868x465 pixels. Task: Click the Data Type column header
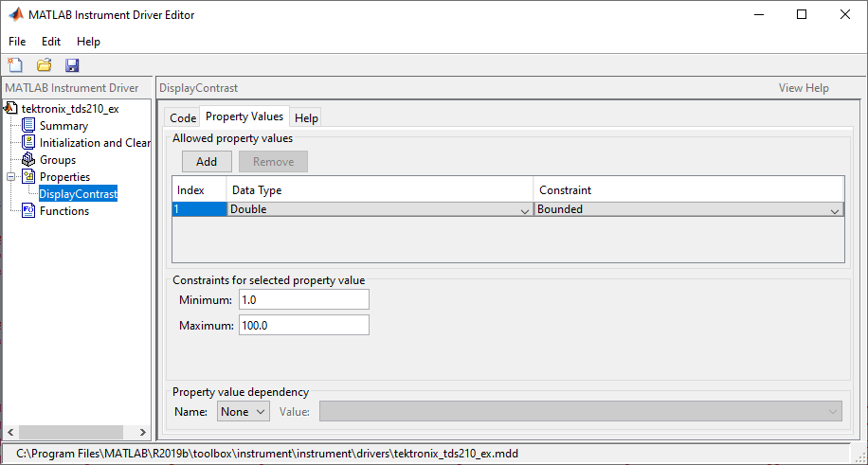coord(380,189)
